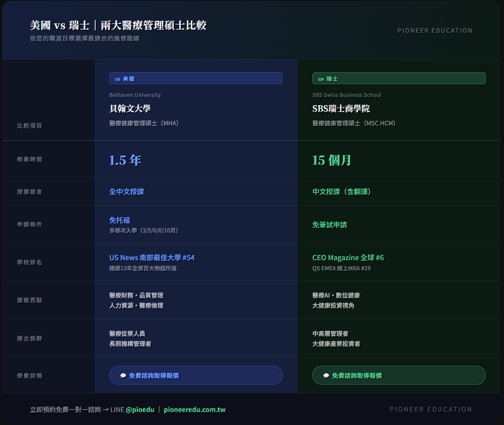Select the CH 瑞士 column badge

coord(399,79)
